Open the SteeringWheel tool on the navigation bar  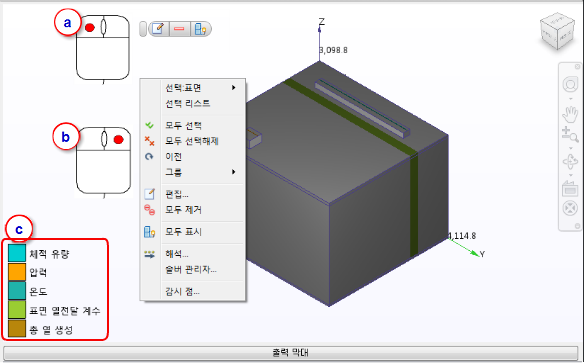click(x=570, y=85)
